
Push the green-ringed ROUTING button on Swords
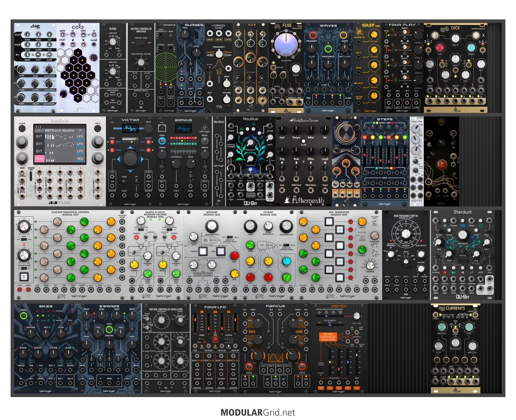pos(109,330)
